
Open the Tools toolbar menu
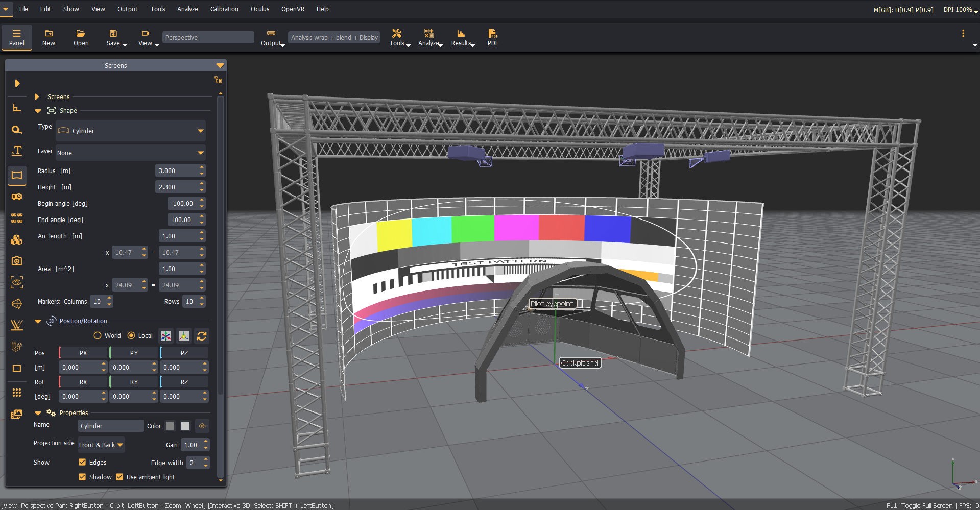click(397, 38)
